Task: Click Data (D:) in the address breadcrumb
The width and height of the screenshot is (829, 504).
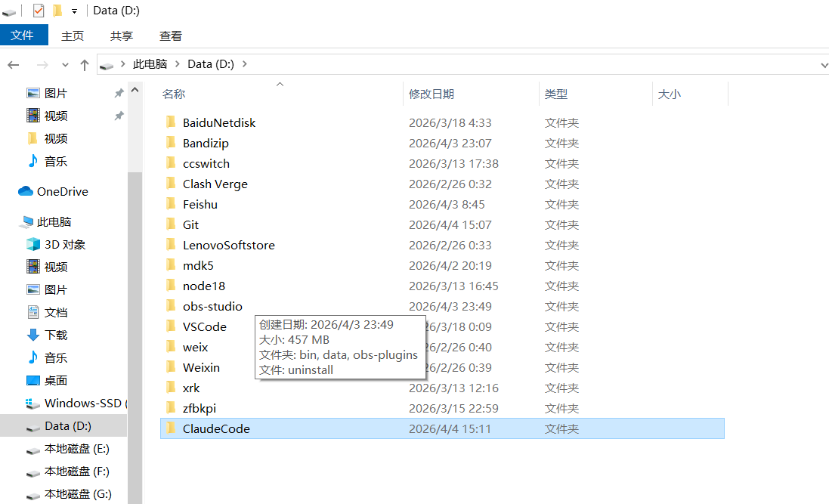Action: click(x=210, y=64)
